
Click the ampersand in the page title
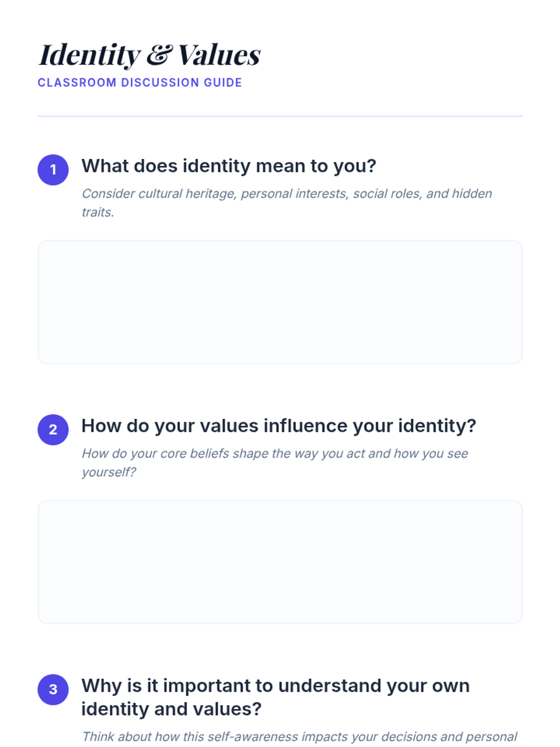[159, 55]
